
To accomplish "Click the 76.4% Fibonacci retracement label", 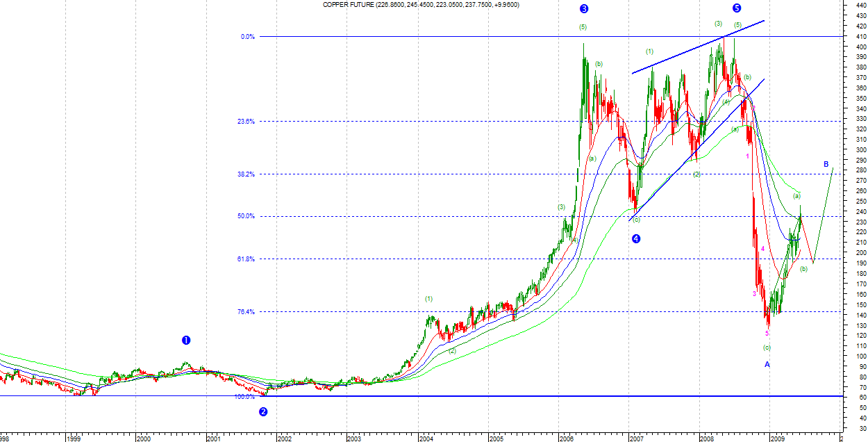I will (247, 311).
